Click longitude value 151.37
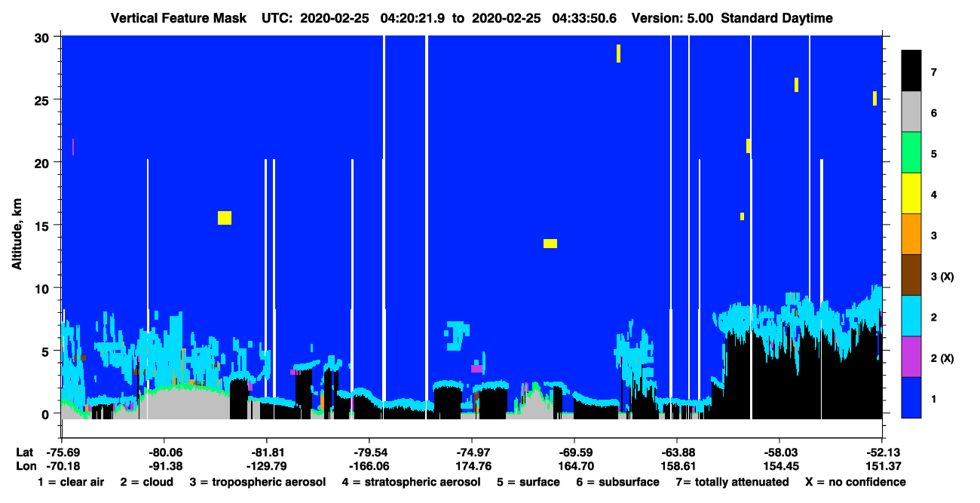 coord(884,466)
